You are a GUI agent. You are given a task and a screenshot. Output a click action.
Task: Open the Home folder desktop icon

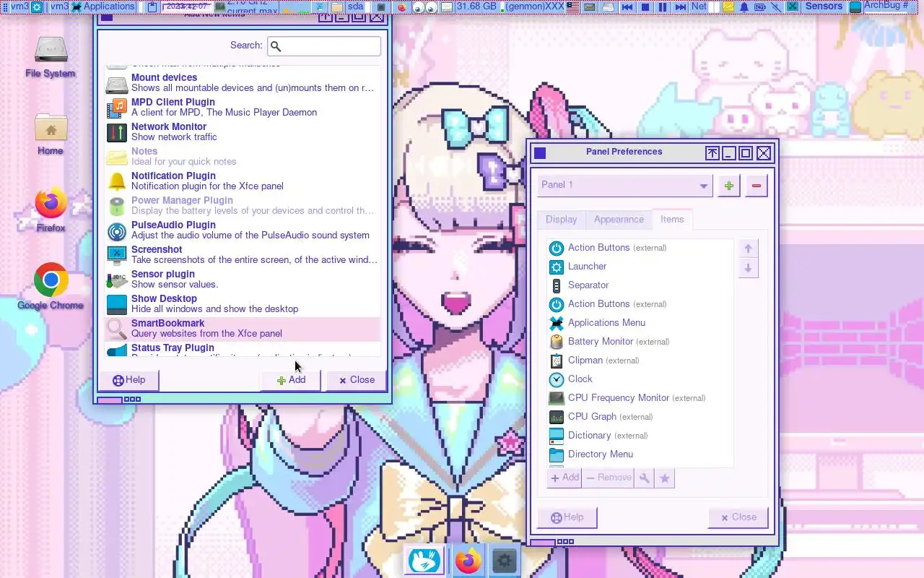point(51,134)
